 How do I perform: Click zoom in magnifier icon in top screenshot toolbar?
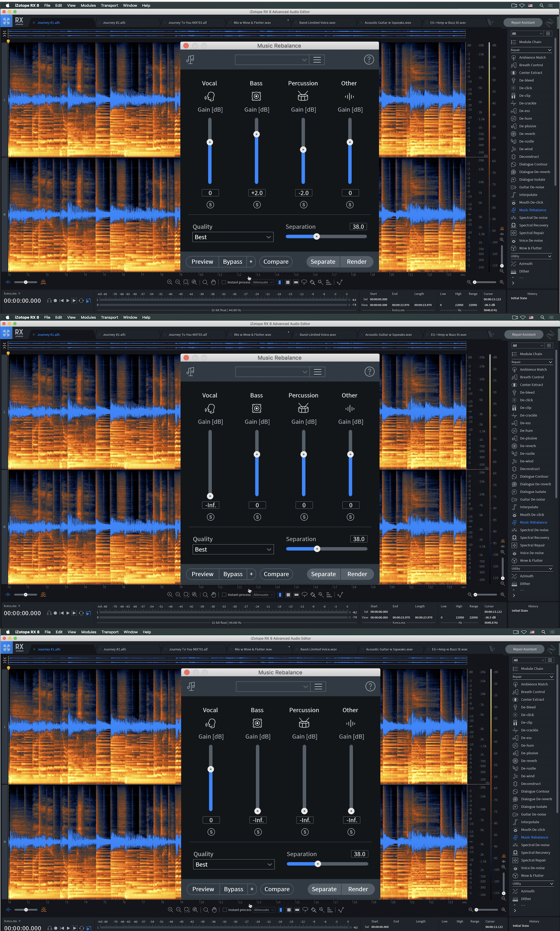[169, 282]
